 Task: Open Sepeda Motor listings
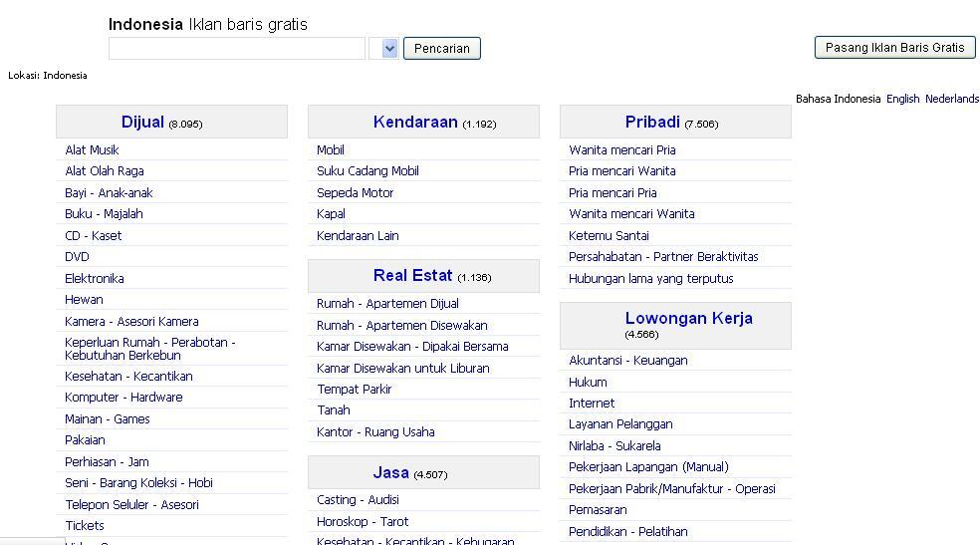coord(355,192)
